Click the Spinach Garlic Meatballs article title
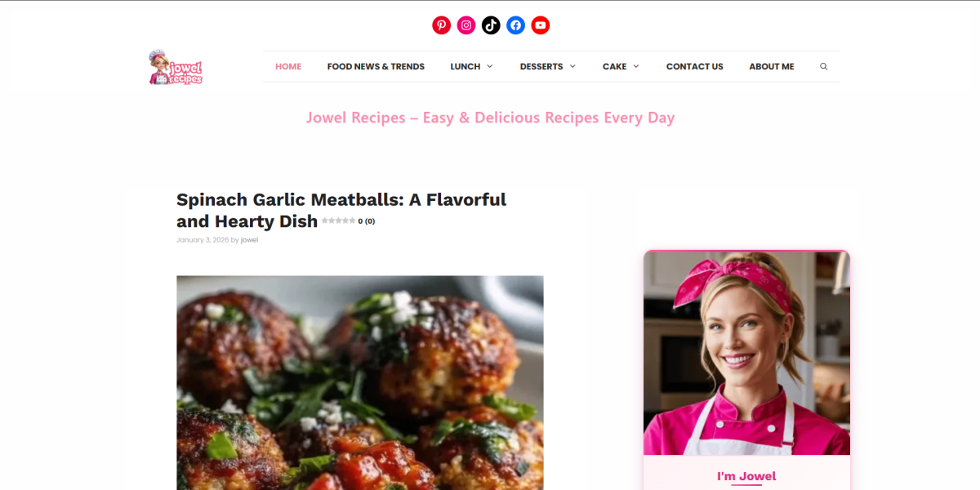The height and width of the screenshot is (490, 980). 341,210
